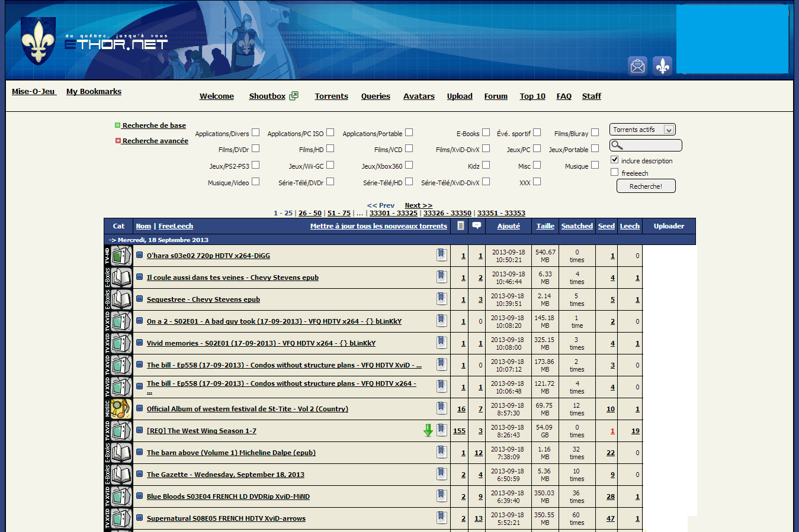Image resolution: width=799 pixels, height=532 pixels.
Task: Open the Top 10 page
Action: click(x=532, y=96)
